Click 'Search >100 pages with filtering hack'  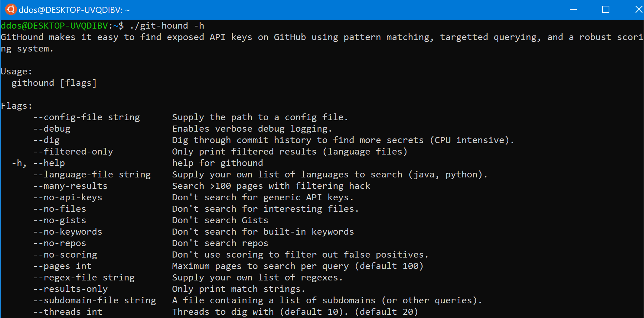tap(271, 186)
